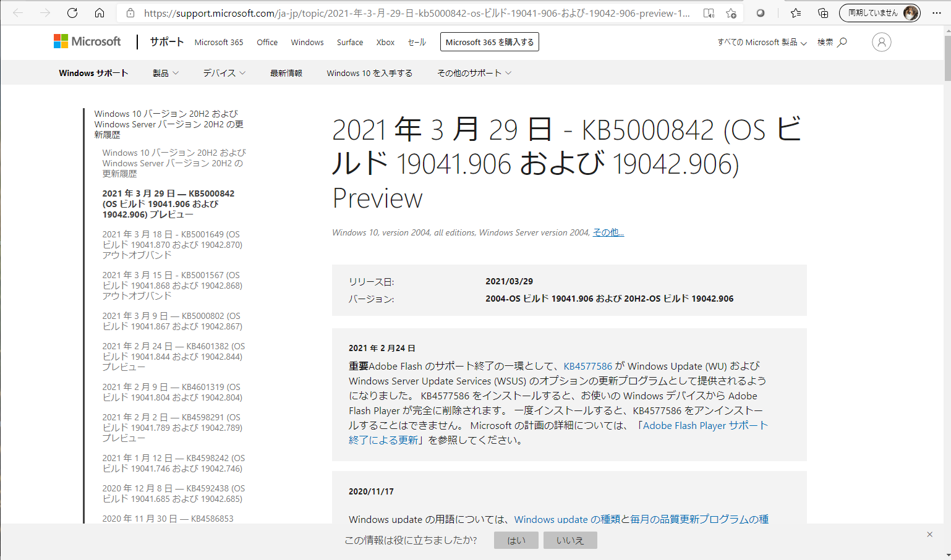Viewport: 951px width, 560px height.
Task: Click the 検索 search magnifier
Action: point(832,42)
